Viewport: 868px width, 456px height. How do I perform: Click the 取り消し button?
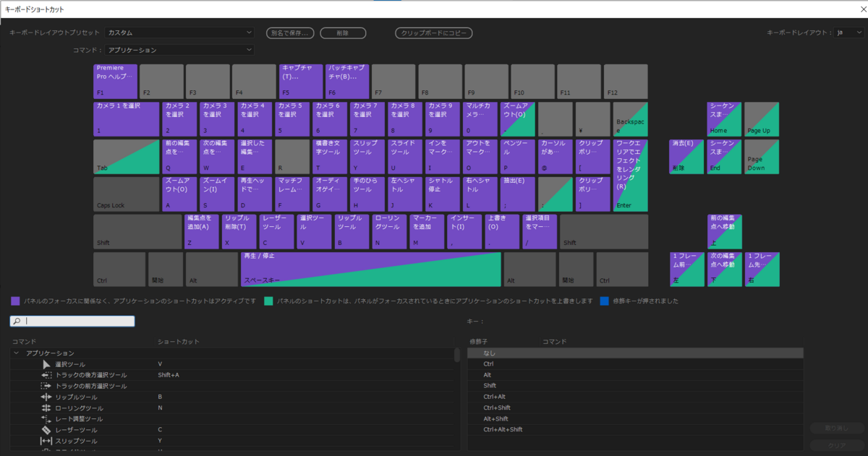pos(838,428)
